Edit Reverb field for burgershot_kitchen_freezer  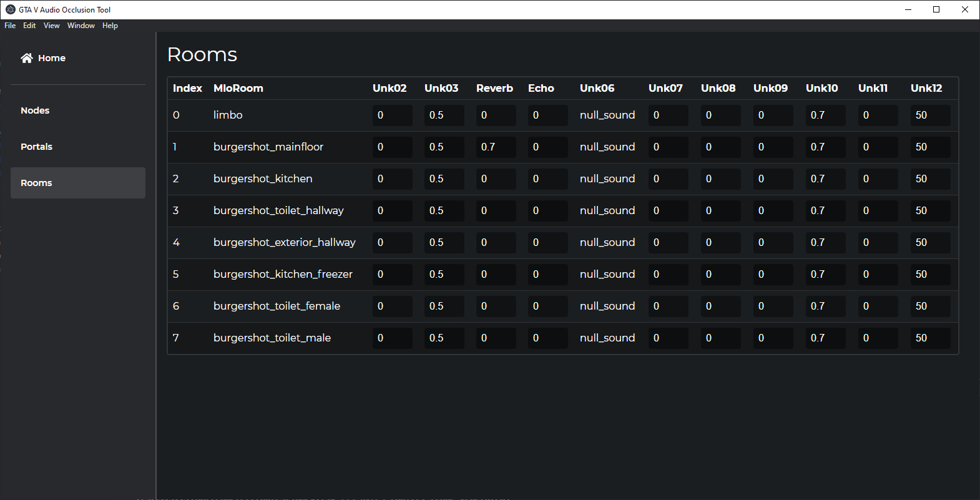tap(496, 275)
